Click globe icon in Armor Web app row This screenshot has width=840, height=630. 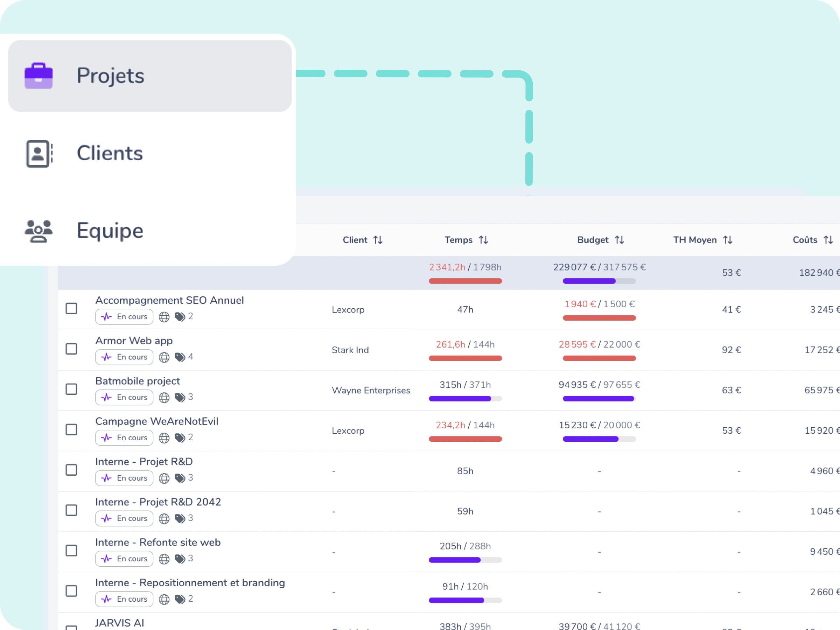164,357
